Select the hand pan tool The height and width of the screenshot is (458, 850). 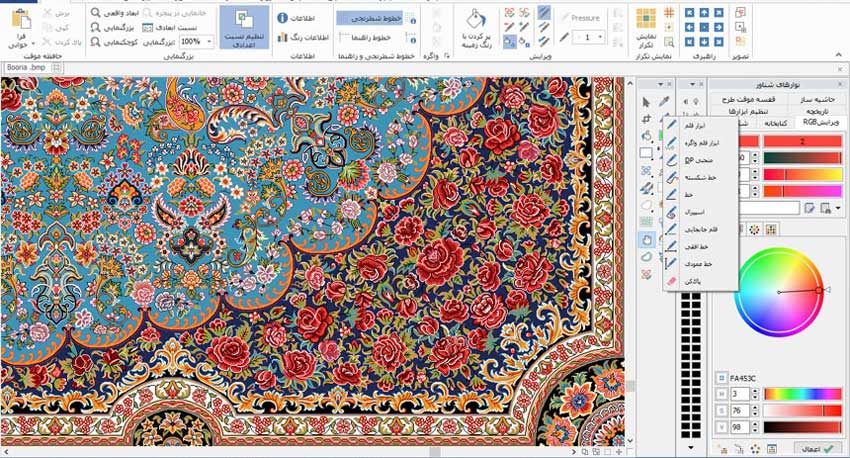pos(646,239)
